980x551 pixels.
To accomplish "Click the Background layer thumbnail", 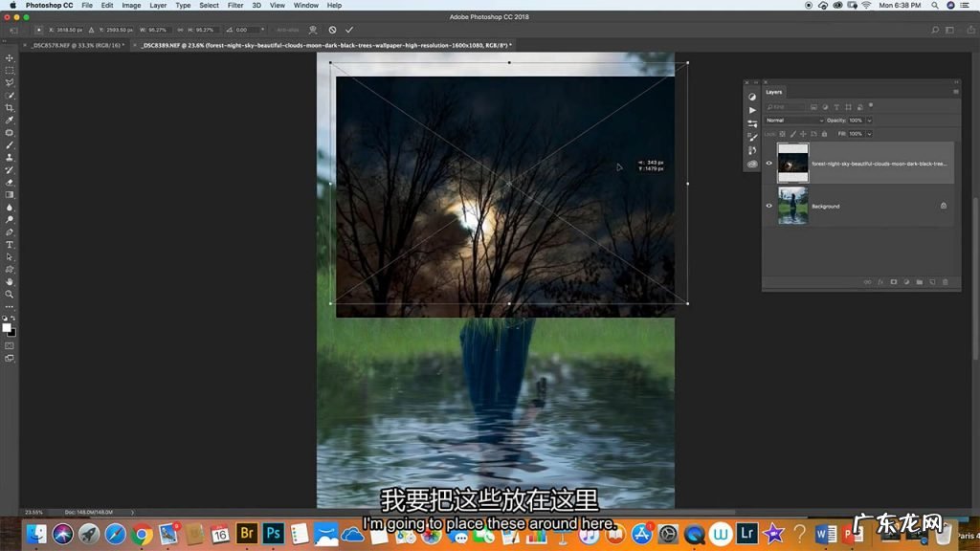I will click(792, 206).
